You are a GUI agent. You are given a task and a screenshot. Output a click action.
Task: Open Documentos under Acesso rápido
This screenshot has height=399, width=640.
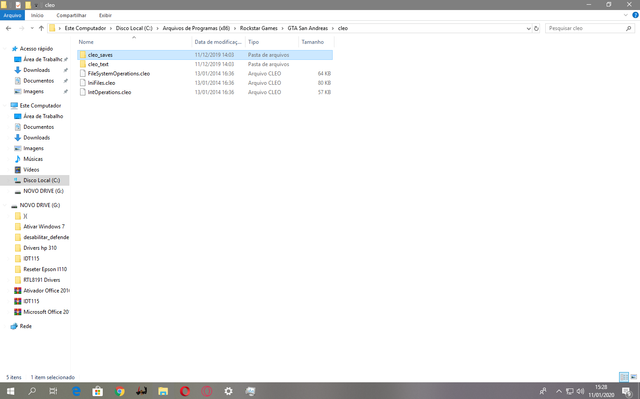click(38, 80)
